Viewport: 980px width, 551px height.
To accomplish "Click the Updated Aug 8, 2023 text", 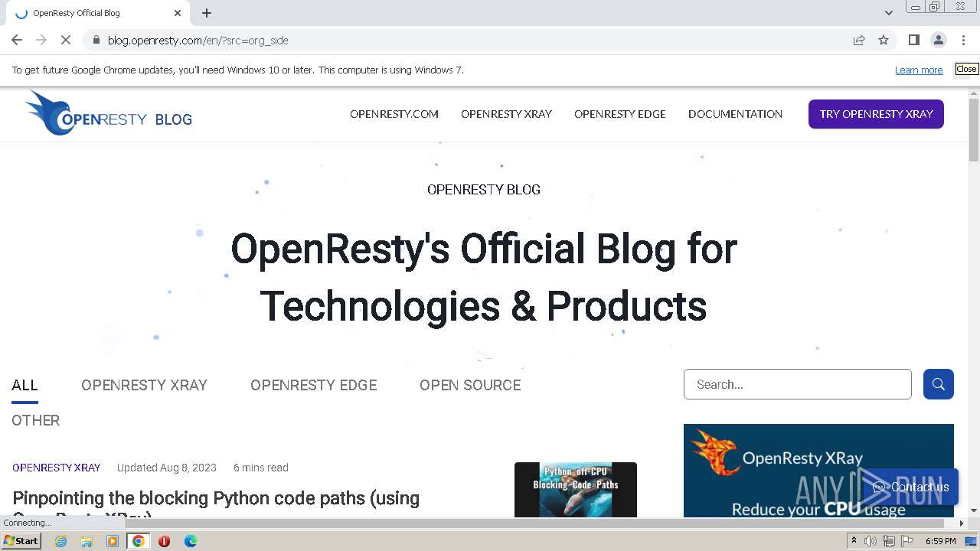I will point(166,468).
